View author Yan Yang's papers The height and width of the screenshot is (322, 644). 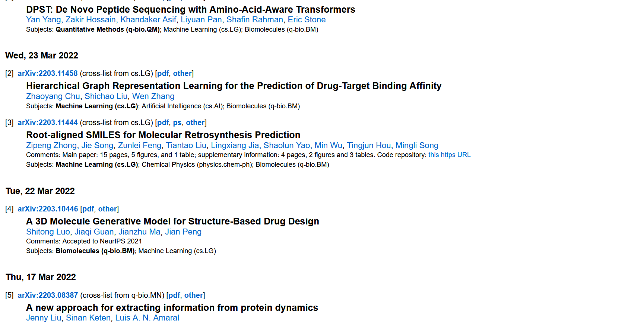coord(44,20)
